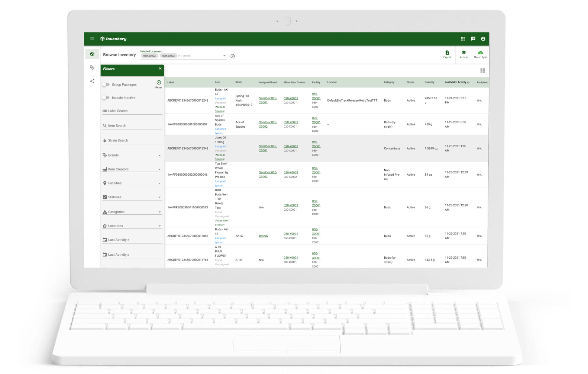Toggle Group Packages switch
588x374 pixels.
pyautogui.click(x=106, y=84)
